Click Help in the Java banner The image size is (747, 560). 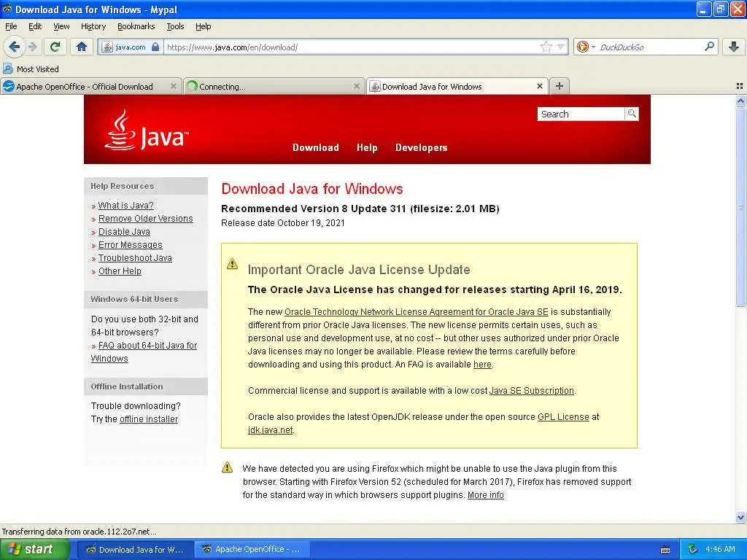(x=367, y=147)
